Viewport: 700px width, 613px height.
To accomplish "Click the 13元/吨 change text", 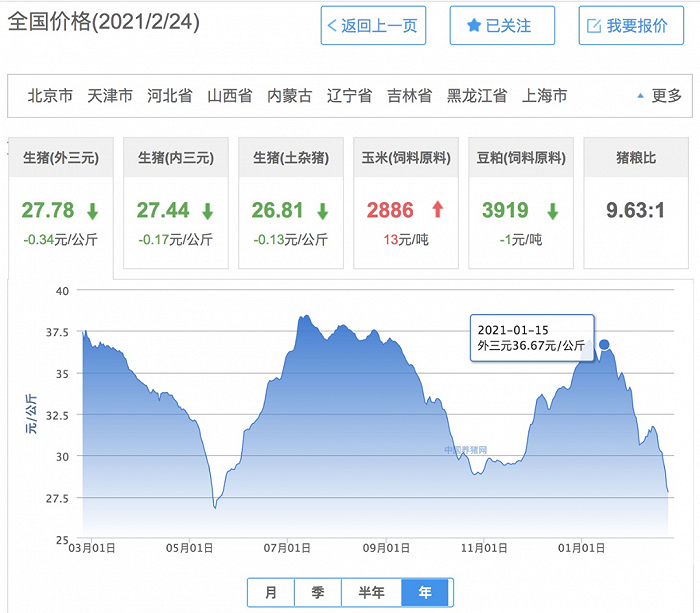I will click(x=406, y=240).
